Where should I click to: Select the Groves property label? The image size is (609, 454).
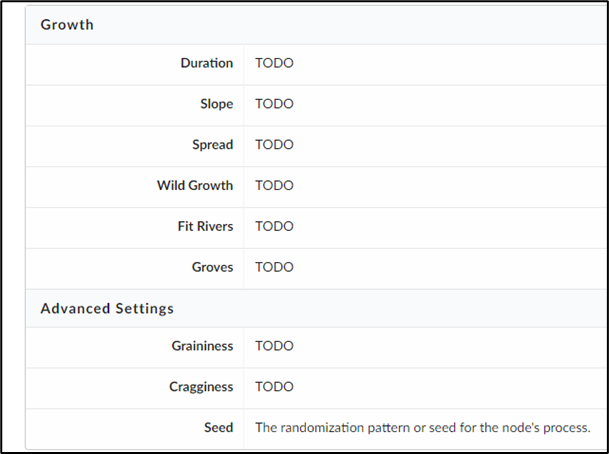point(212,267)
